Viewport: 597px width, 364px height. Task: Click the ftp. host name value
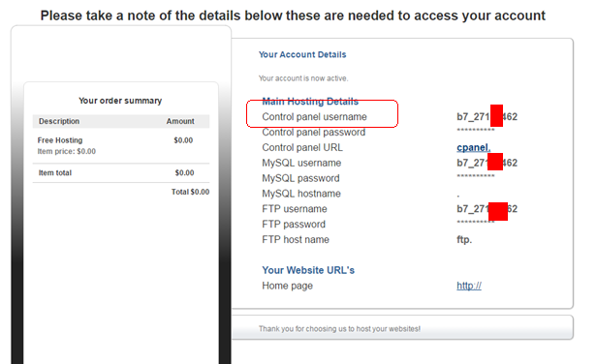coord(464,240)
